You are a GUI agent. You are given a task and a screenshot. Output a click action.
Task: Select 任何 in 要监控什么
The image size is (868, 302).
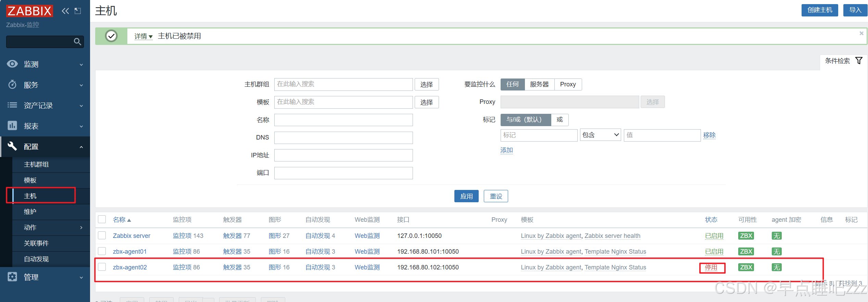click(x=513, y=84)
